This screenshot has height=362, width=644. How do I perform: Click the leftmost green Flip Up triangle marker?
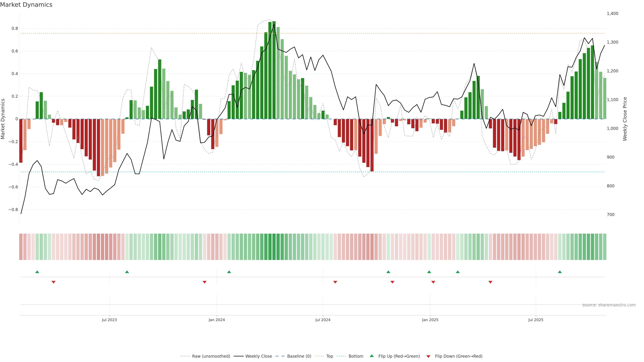(37, 272)
